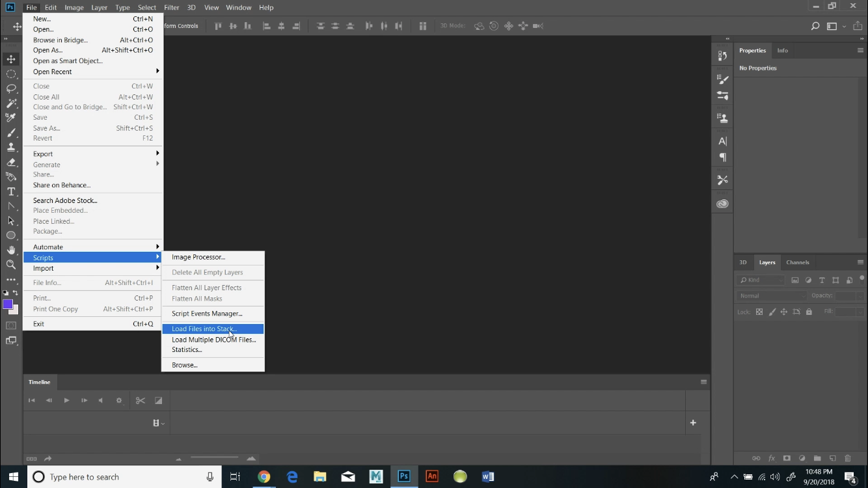Select the Type tool in the toolbox

pos(11,191)
